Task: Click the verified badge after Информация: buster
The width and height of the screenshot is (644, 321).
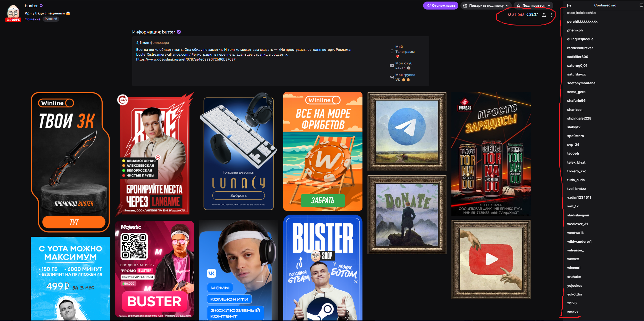Action: point(179,32)
